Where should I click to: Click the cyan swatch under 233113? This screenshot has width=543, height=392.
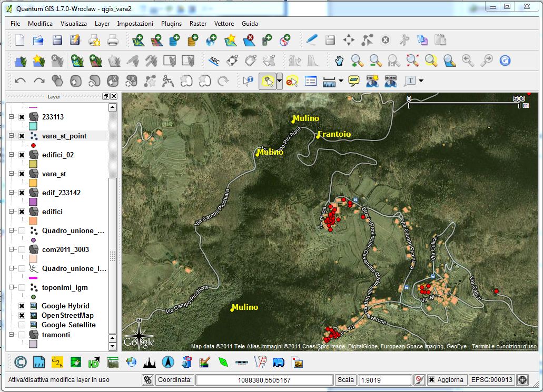tap(33, 126)
